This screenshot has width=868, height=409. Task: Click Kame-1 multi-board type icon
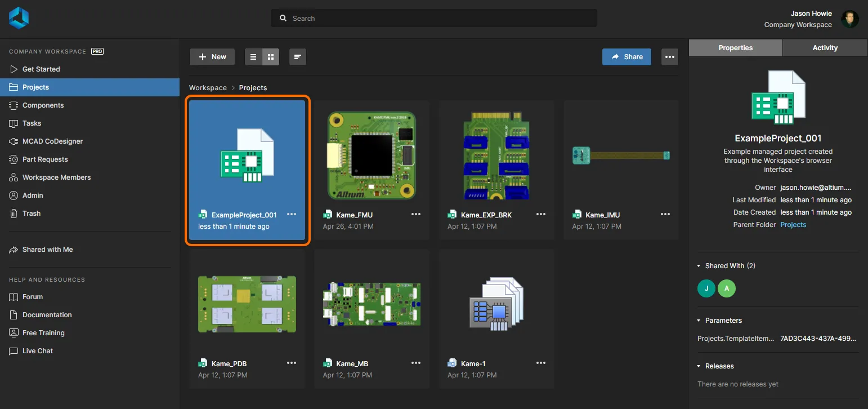click(x=452, y=363)
